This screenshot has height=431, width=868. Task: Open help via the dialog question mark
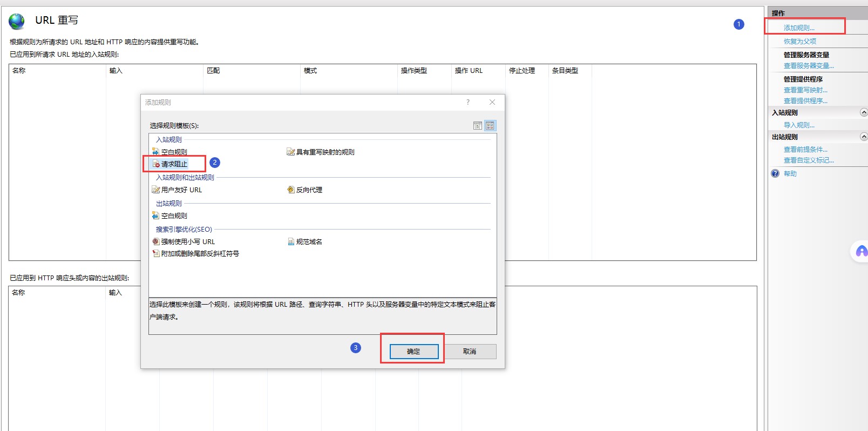[468, 102]
